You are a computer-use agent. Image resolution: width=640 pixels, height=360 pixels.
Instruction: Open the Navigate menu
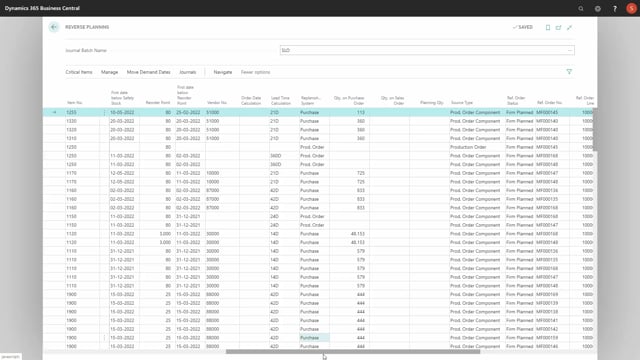coord(222,72)
